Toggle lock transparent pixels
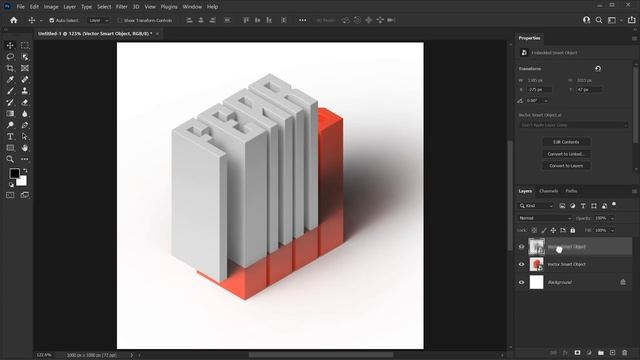 pos(534,231)
